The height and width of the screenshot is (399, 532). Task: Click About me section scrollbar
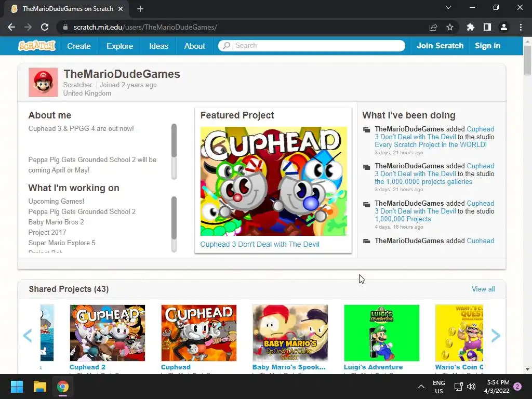174,151
